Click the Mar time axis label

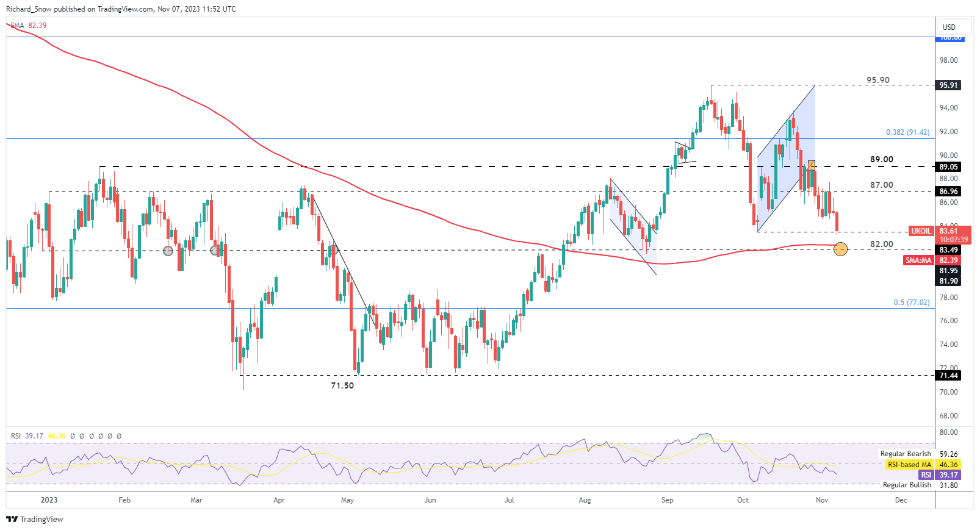196,500
